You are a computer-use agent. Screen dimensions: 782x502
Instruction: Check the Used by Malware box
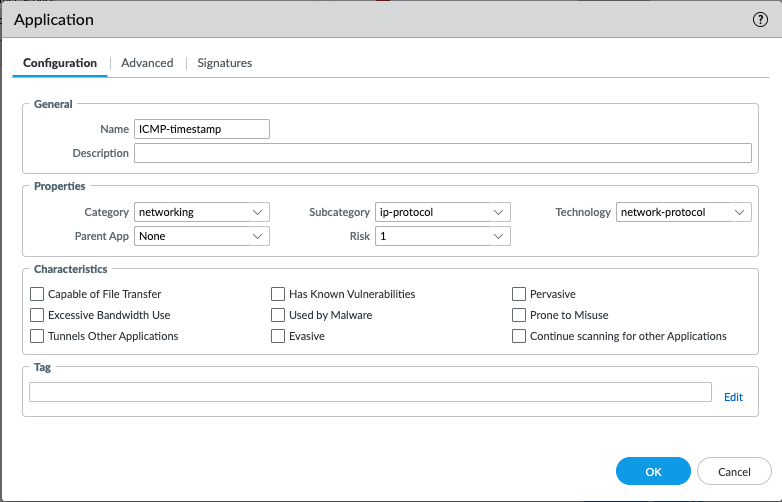tap(279, 315)
